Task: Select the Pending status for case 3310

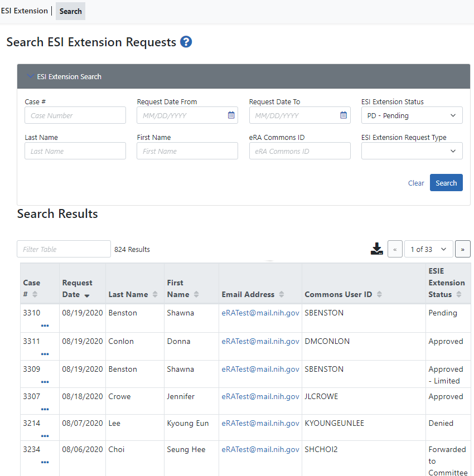Action: click(443, 313)
